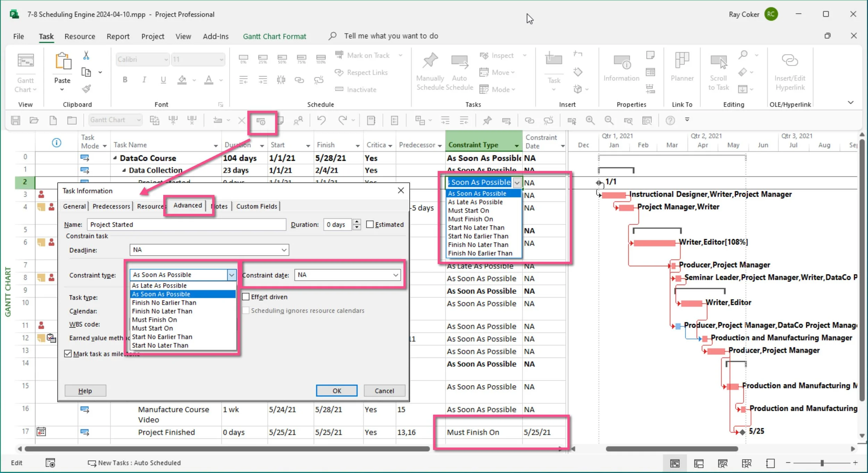Open the Custom Fields tab in dialog
This screenshot has height=473, width=868.
click(257, 206)
